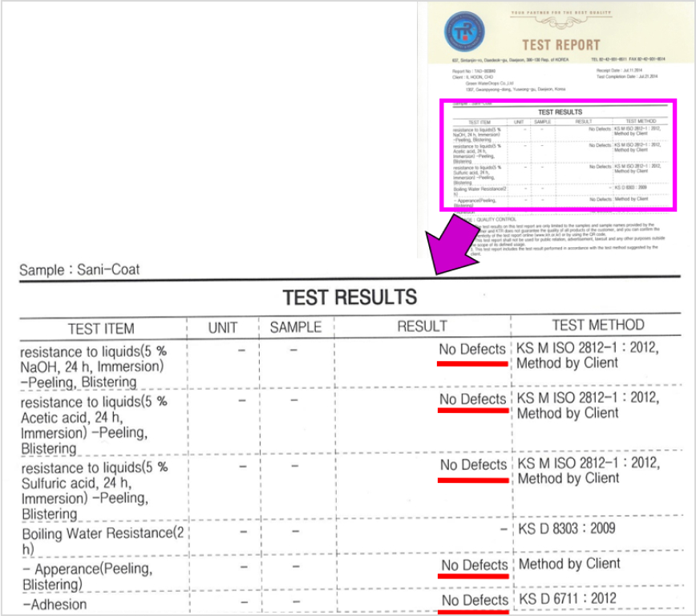The image size is (696, 616).
Task: Click the large TEST RESULTS heading
Action: pyautogui.click(x=350, y=297)
